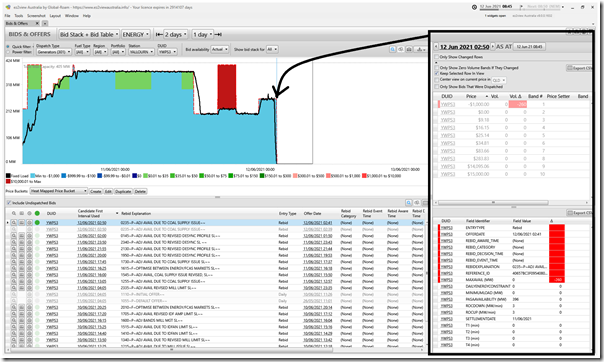Open the ENERGY market dropdown
Viewport: 604px width, 362px height.
pyautogui.click(x=136, y=35)
